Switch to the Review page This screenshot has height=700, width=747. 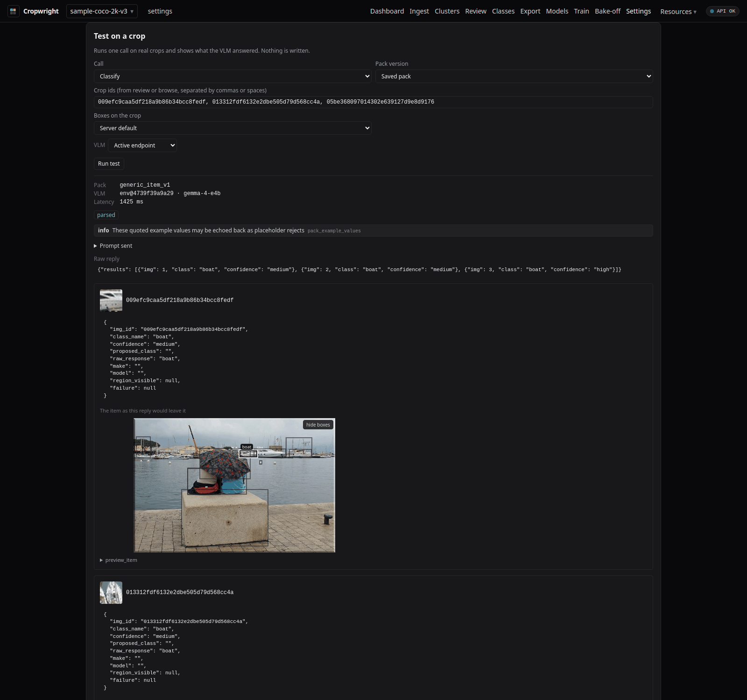(476, 11)
